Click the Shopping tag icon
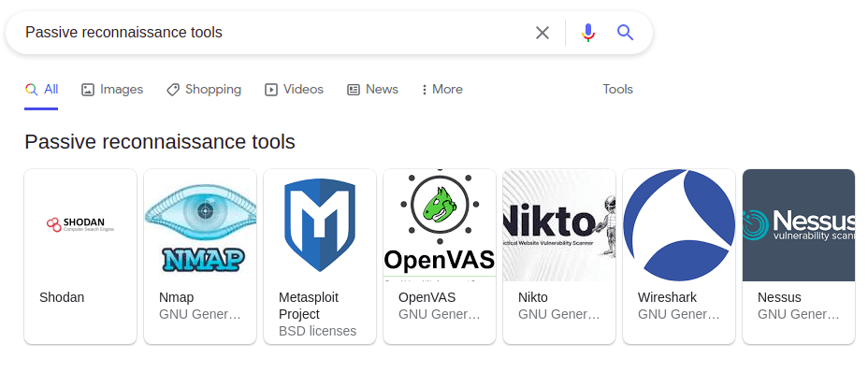The image size is (868, 372). (x=173, y=90)
